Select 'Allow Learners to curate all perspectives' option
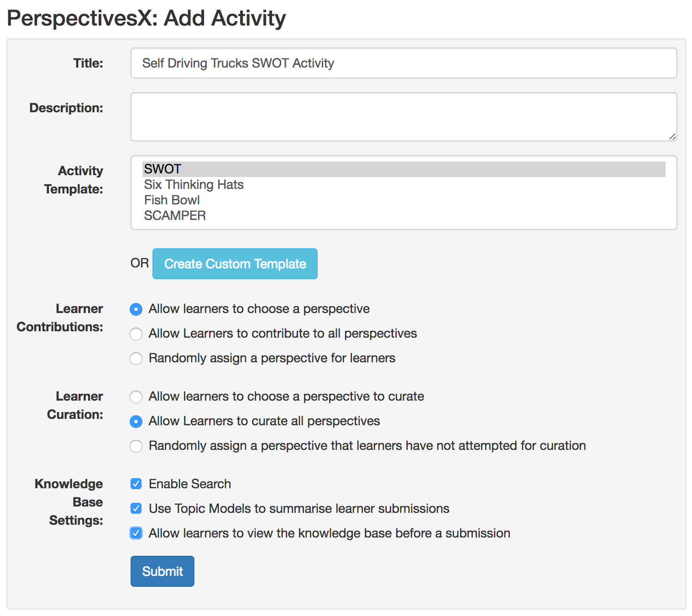Image resolution: width=692 pixels, height=616 pixels. coord(136,422)
